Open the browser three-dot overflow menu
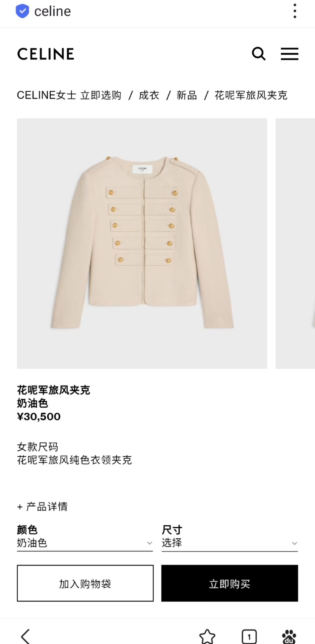The width and height of the screenshot is (315, 644). [295, 11]
